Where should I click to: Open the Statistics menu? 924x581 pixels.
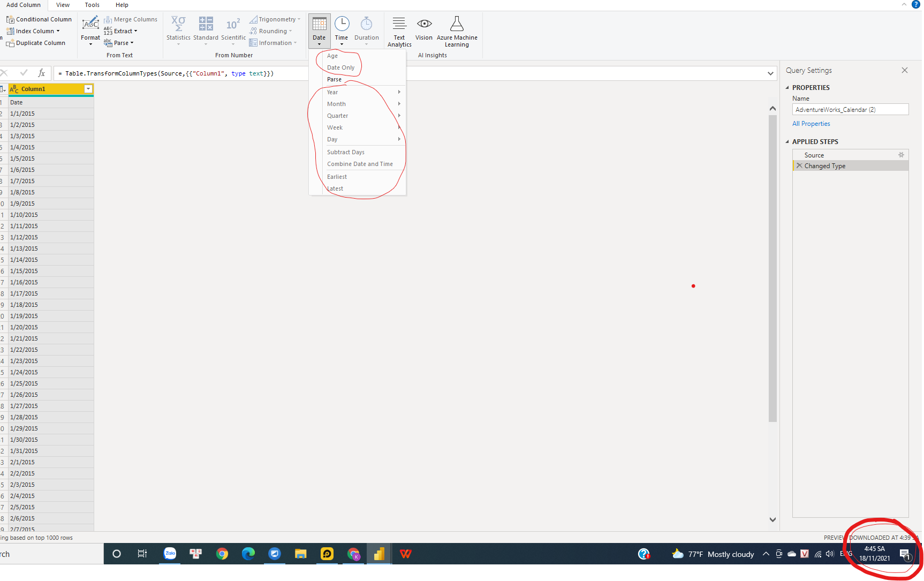point(178,31)
